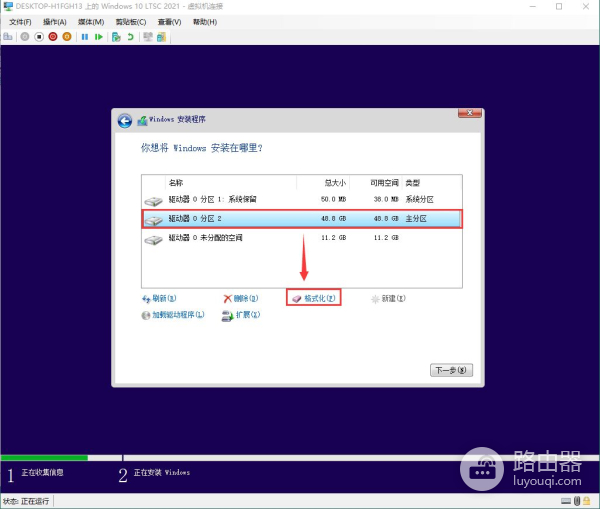Image resolution: width=600 pixels, height=509 pixels.
Task: Click the 刷新(R) link
Action: pyautogui.click(x=159, y=299)
